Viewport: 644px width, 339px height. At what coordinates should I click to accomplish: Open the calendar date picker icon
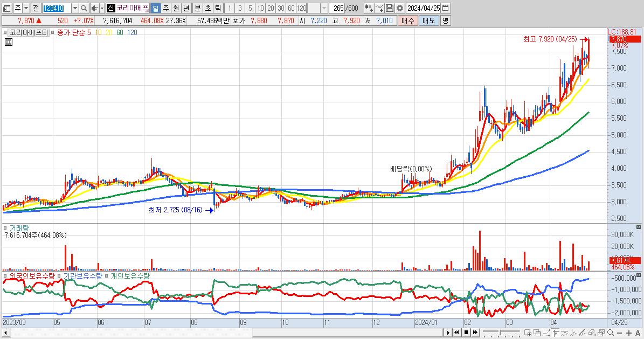point(446,8)
